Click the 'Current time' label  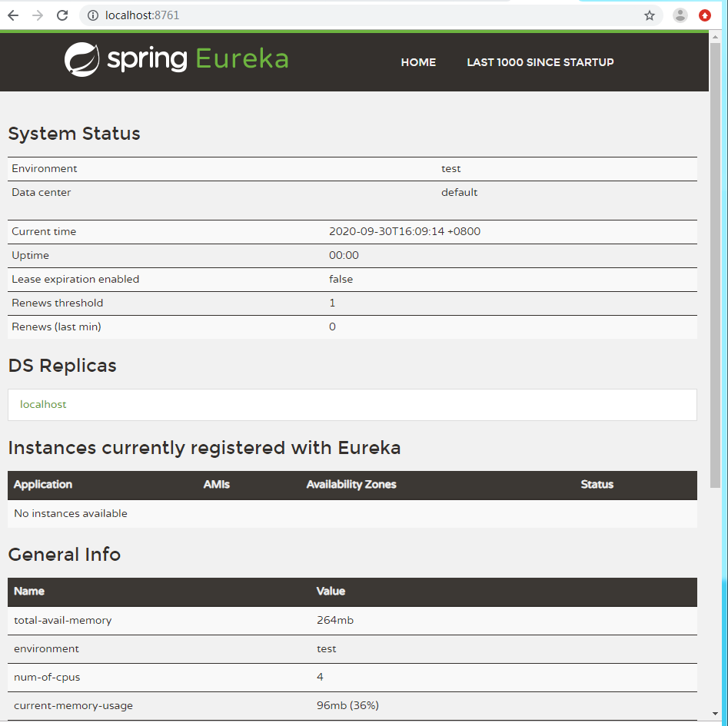[x=44, y=231]
